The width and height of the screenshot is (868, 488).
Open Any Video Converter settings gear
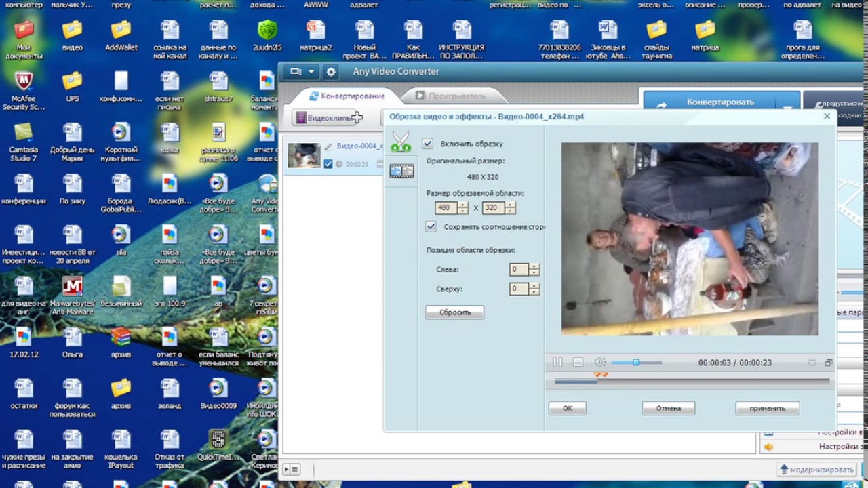click(x=331, y=71)
